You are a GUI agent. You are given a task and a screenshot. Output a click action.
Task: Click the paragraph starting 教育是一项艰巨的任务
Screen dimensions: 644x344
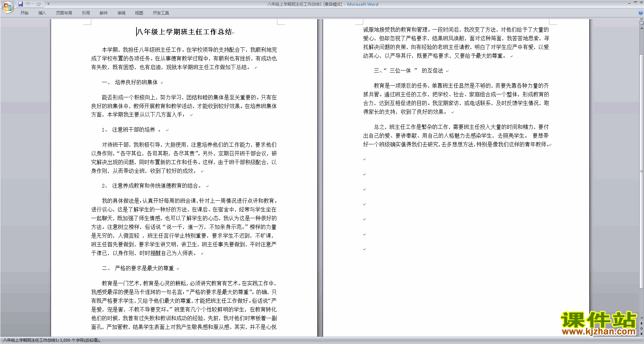click(456, 99)
